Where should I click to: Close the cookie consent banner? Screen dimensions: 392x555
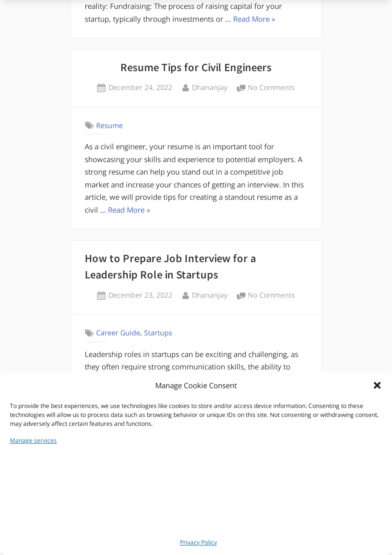tap(377, 385)
